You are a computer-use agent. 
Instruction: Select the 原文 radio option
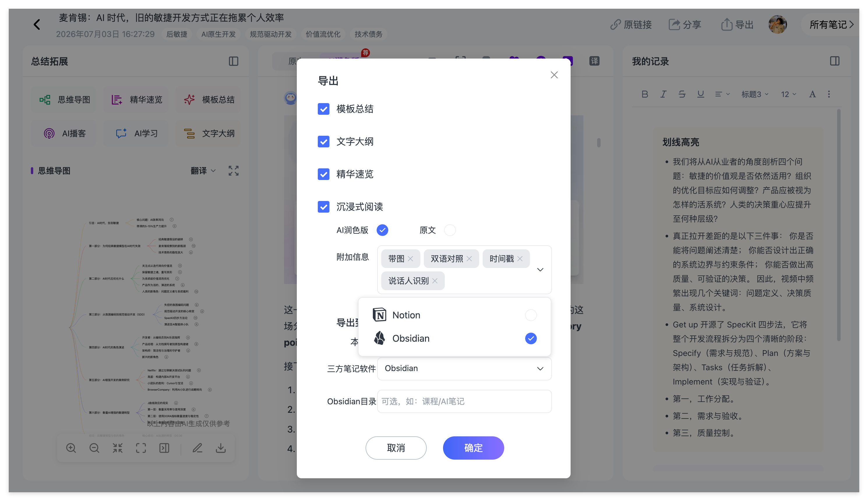pos(450,230)
